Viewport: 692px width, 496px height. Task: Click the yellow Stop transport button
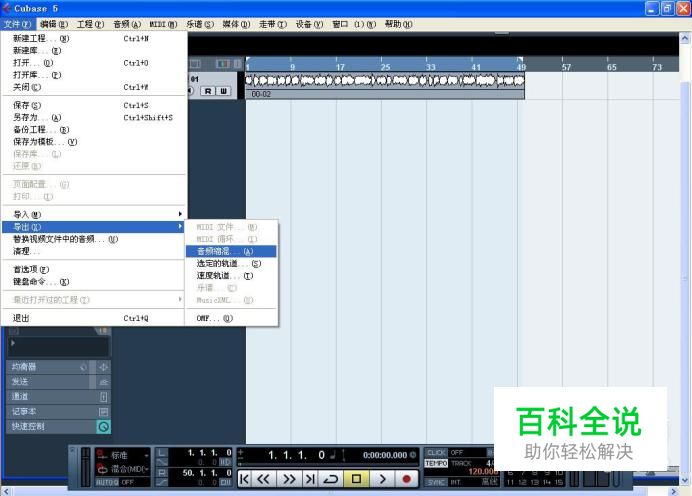(357, 479)
